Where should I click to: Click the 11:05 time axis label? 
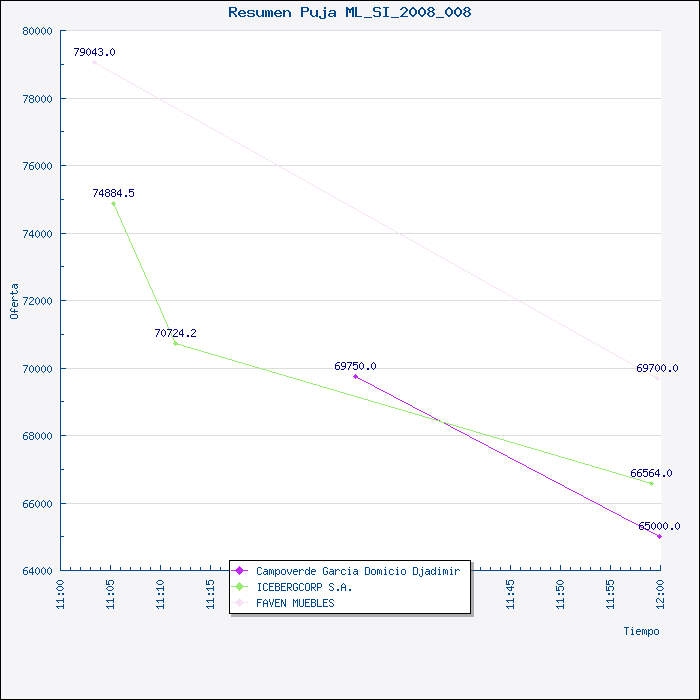tap(110, 594)
